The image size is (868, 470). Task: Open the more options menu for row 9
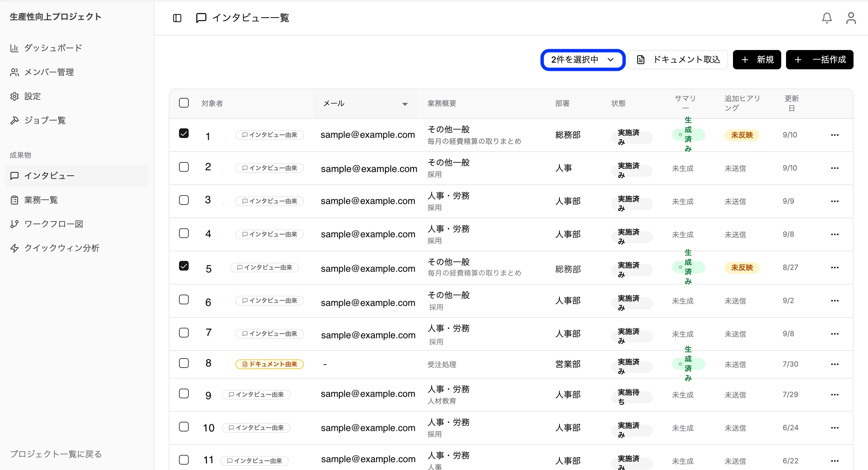(x=835, y=394)
